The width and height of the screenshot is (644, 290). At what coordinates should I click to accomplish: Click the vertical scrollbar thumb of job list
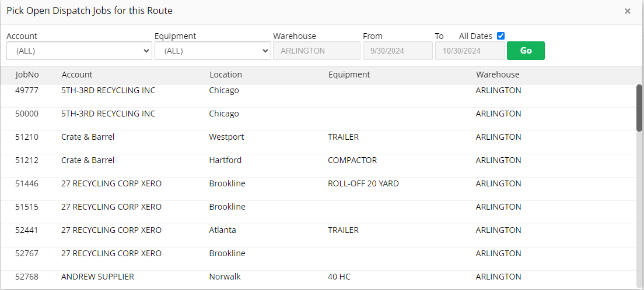pos(639,108)
